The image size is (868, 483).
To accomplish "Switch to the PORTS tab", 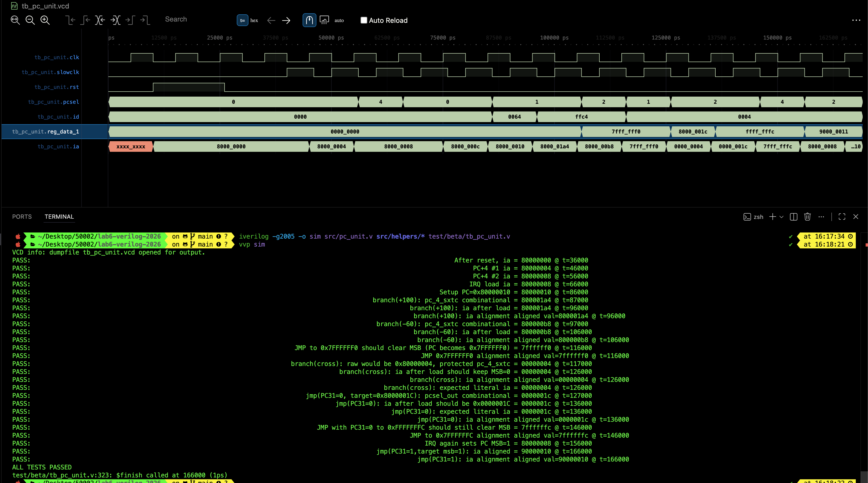I will point(22,217).
